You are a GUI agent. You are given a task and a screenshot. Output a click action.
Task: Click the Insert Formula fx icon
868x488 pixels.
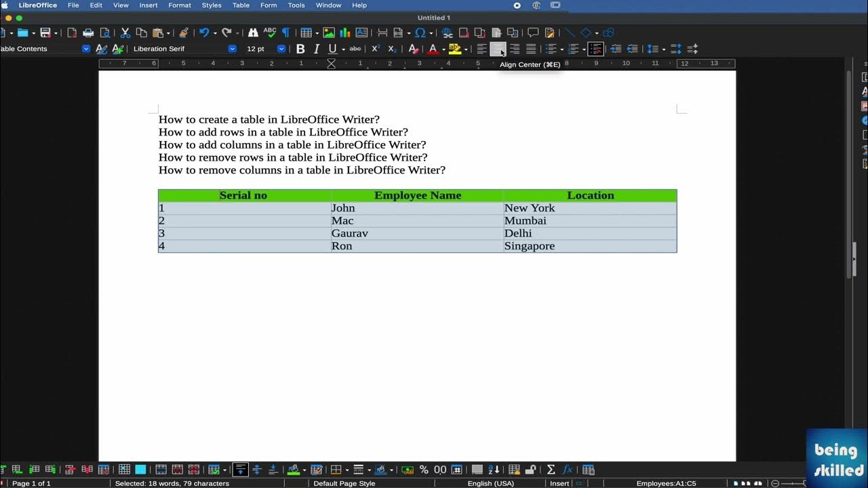(x=568, y=469)
